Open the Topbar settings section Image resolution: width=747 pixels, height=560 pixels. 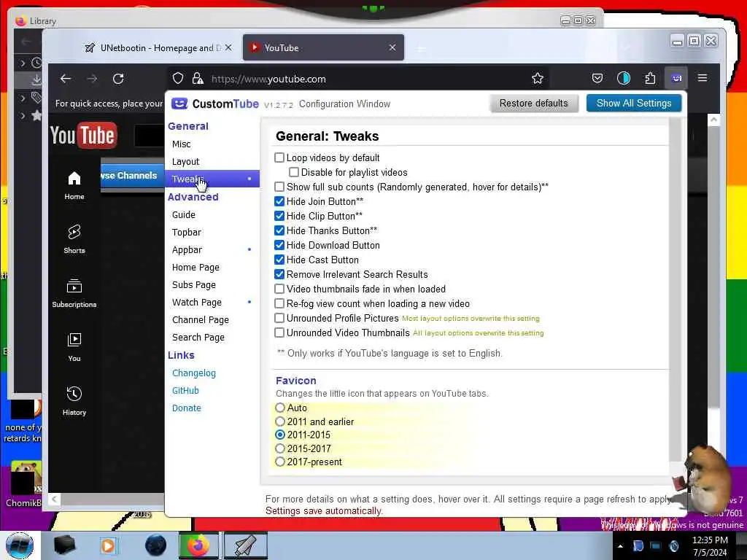(x=212, y=233)
